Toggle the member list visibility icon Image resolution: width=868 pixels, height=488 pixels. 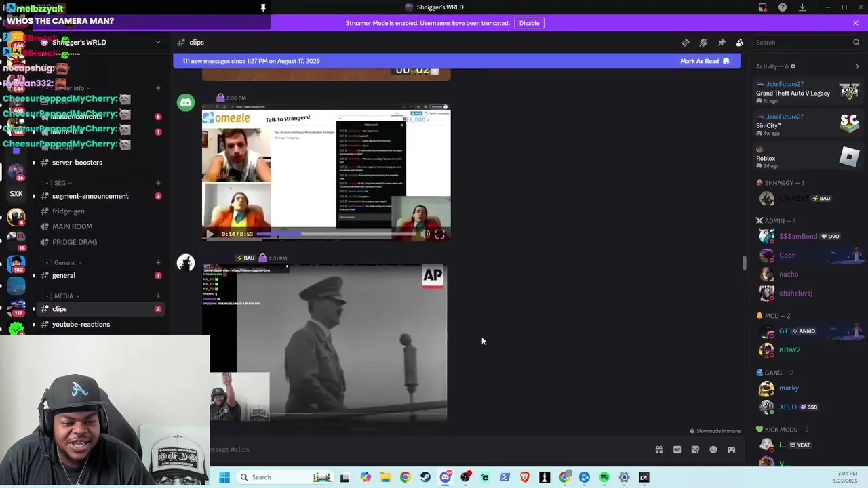click(740, 43)
